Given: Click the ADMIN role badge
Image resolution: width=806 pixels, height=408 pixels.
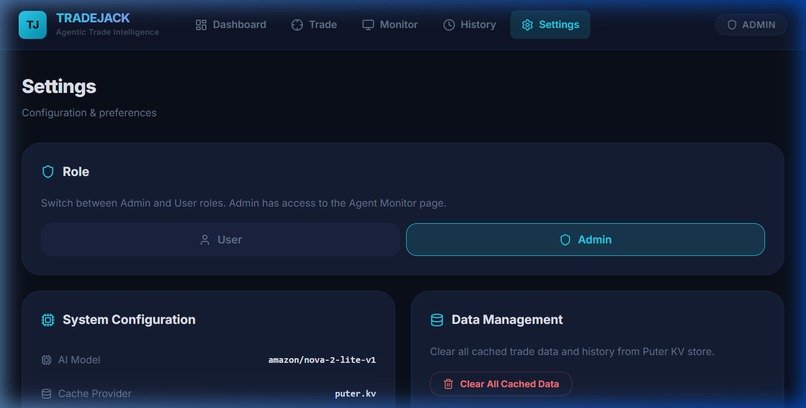Looking at the screenshot, I should point(751,25).
